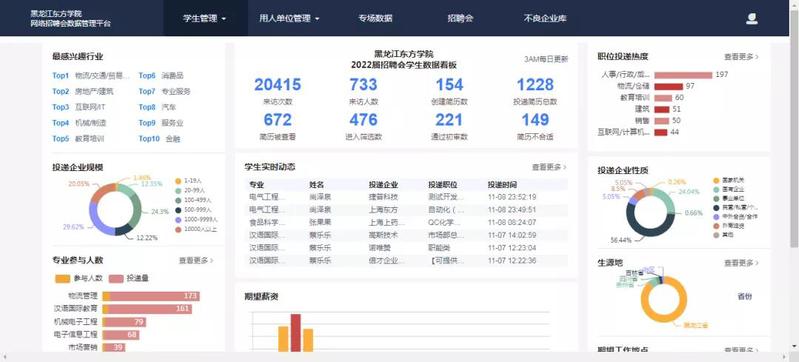Viewport: 799px width, 362px height.
Task: Expand the 用人单位管理 dropdown arrow
Action: click(x=317, y=19)
